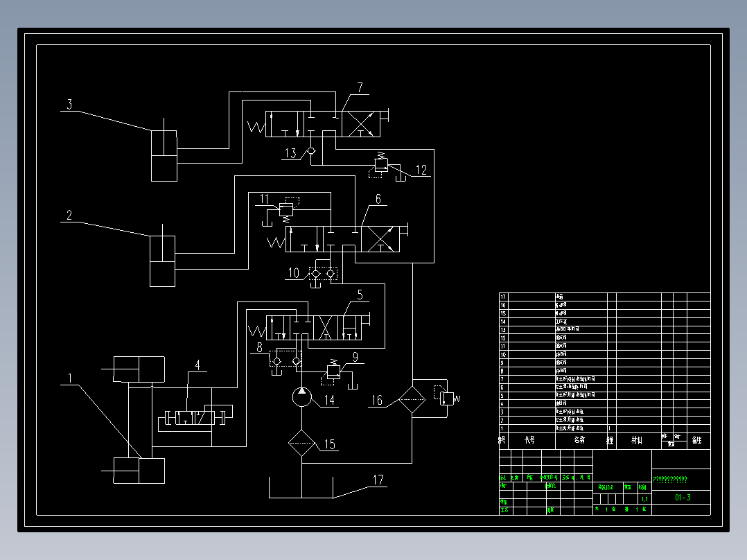Click the "材料" column header in parts list
This screenshot has width=747, height=560.
[x=637, y=440]
